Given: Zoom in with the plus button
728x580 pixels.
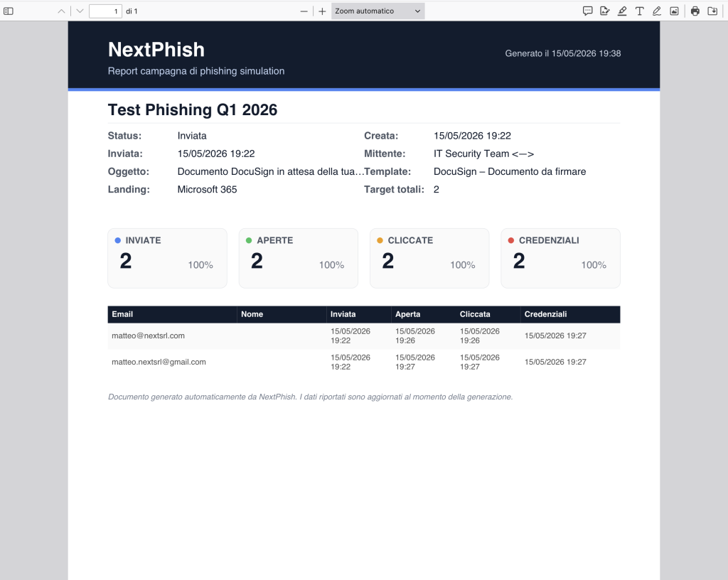Looking at the screenshot, I should click(322, 11).
